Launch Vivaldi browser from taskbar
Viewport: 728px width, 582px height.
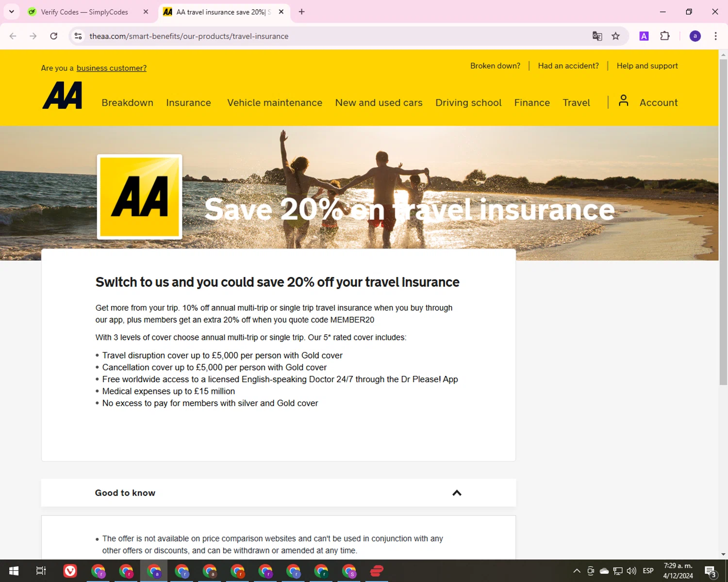pos(70,571)
